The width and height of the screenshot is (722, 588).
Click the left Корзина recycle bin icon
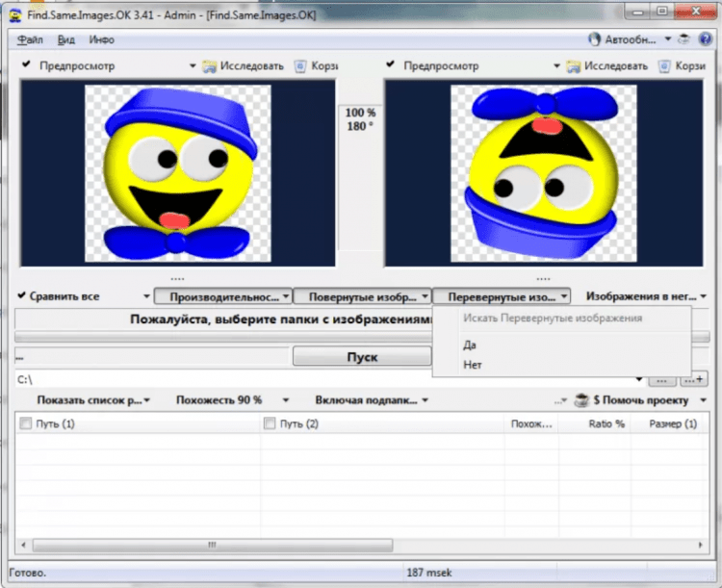(x=300, y=66)
